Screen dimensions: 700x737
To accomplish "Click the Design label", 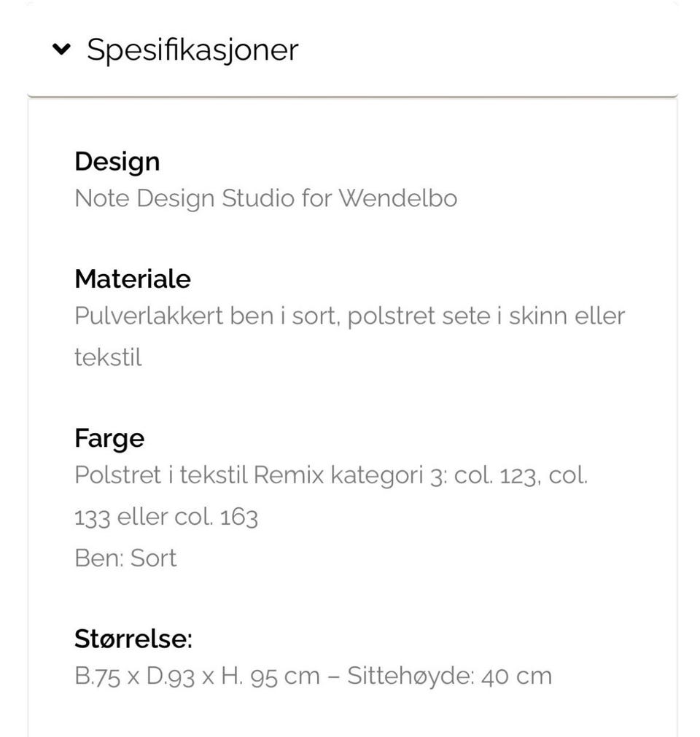I will [117, 161].
